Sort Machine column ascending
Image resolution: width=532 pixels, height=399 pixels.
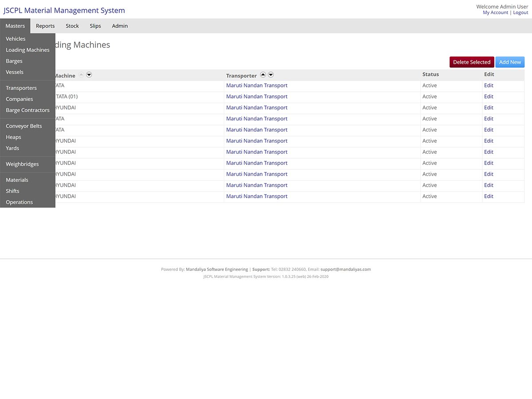81,74
